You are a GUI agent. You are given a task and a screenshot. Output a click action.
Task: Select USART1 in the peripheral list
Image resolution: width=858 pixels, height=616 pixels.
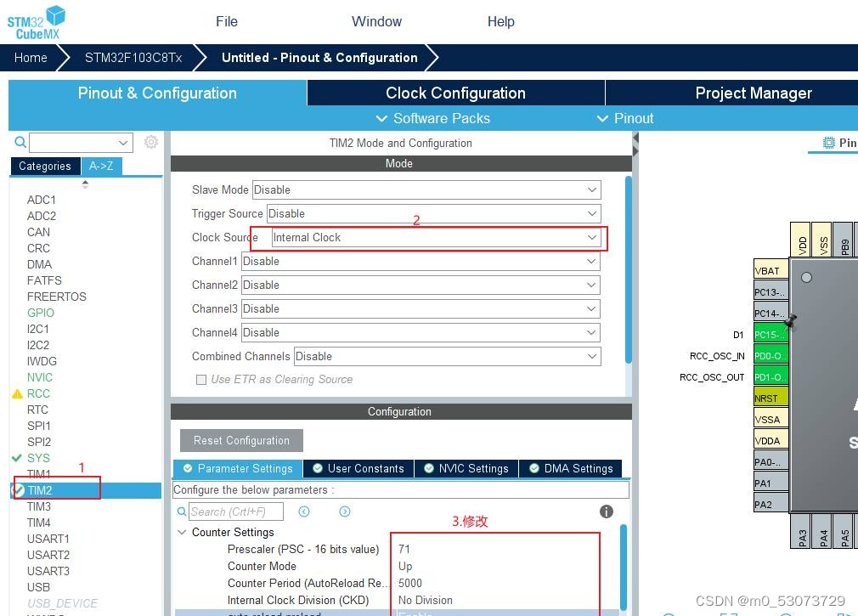click(48, 539)
